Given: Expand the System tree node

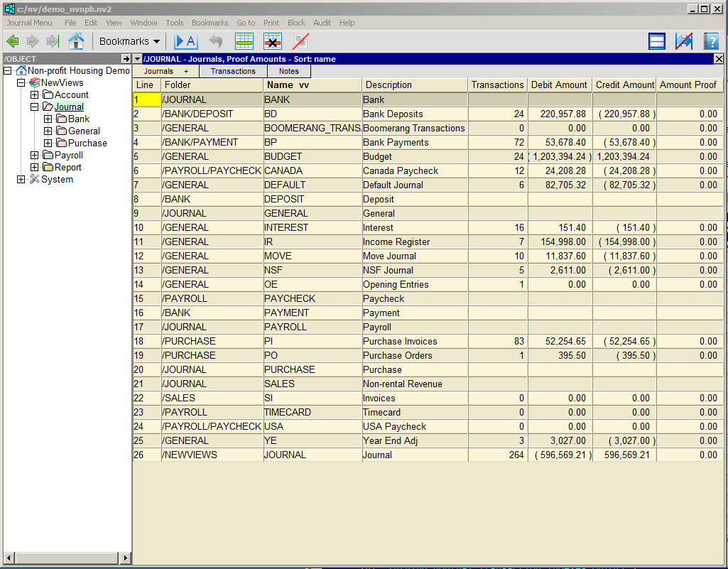Looking at the screenshot, I should point(21,180).
